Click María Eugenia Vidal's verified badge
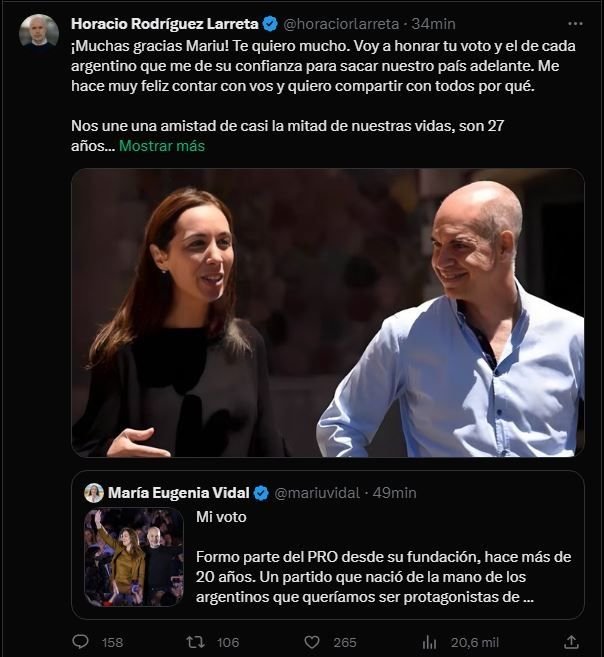604x657 pixels. (261, 493)
